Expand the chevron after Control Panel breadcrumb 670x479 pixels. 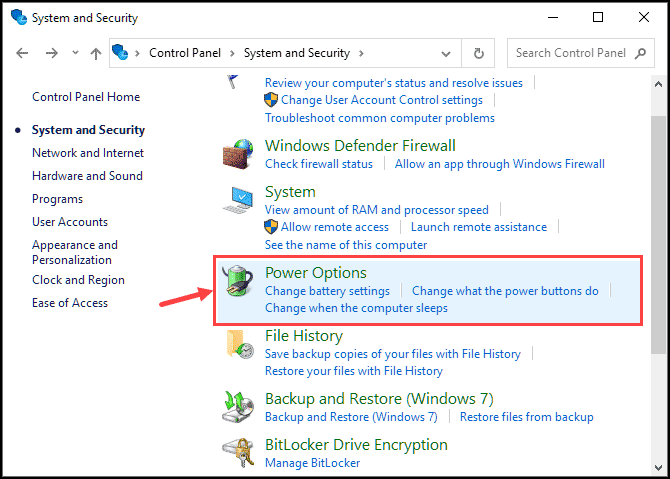coord(232,53)
